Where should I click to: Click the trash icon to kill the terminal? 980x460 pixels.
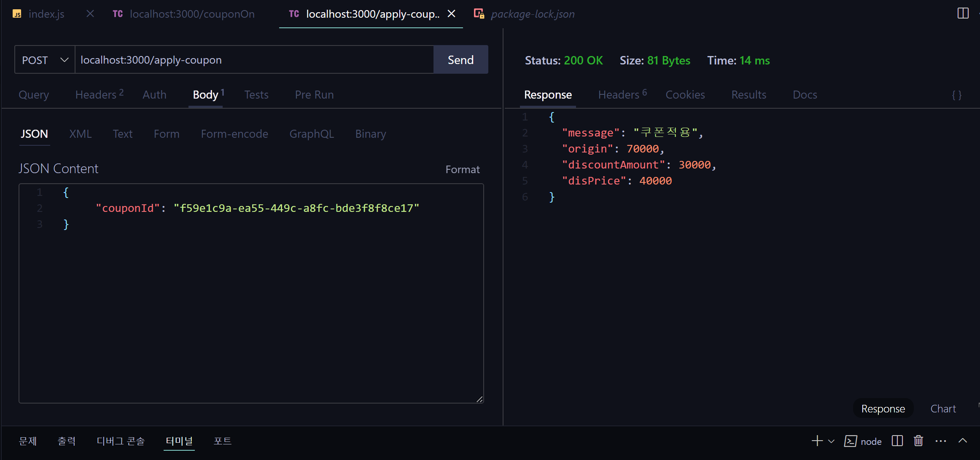[x=918, y=441]
